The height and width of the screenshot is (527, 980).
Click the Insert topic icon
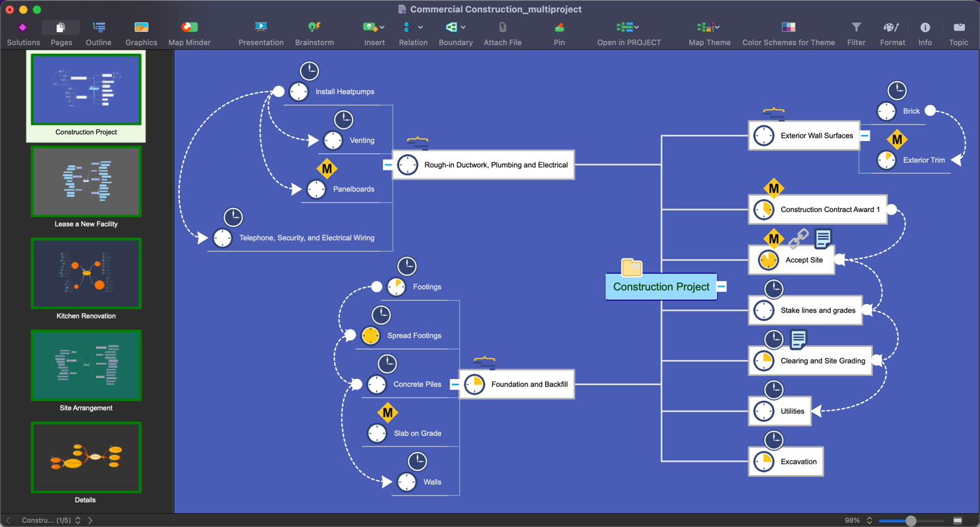369,27
